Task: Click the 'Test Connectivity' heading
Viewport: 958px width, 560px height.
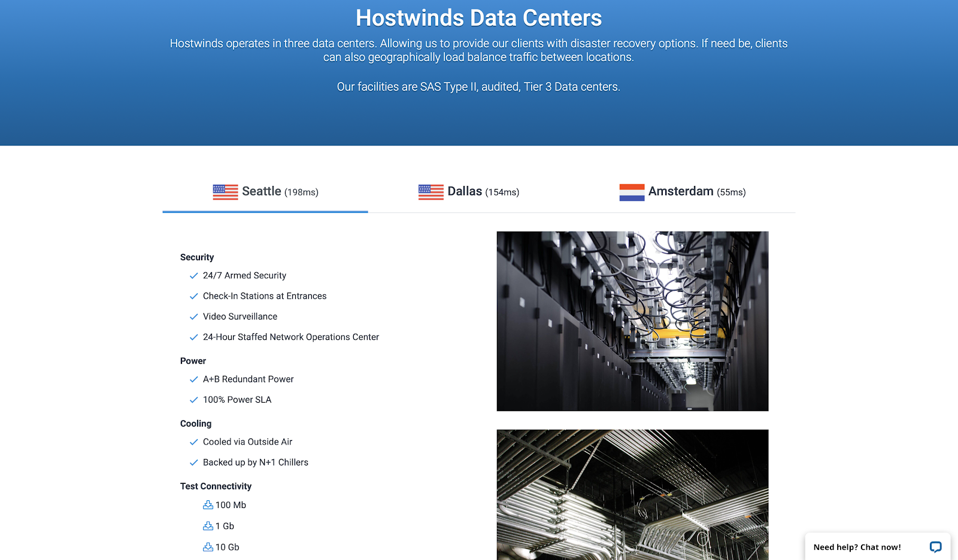Action: point(216,486)
